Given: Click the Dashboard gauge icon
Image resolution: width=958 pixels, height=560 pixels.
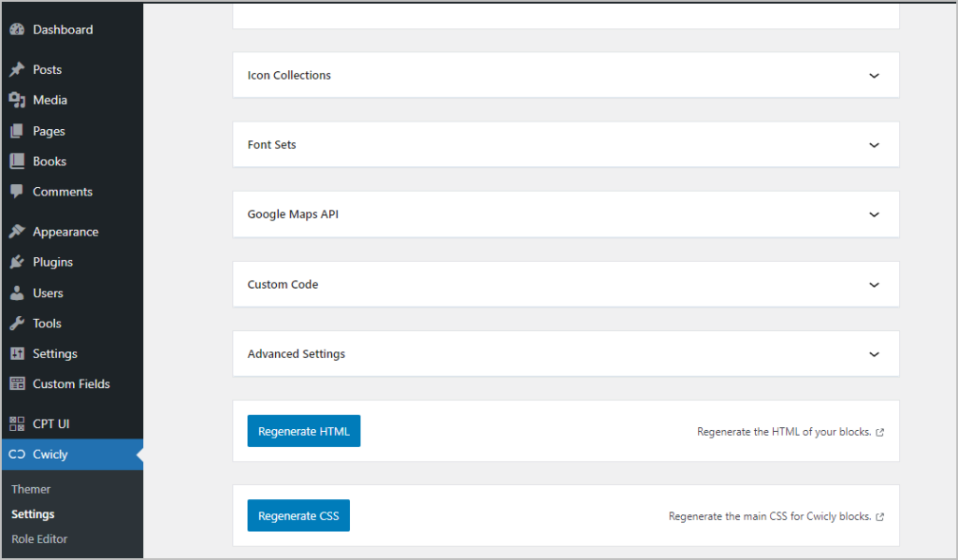Looking at the screenshot, I should [x=17, y=30].
